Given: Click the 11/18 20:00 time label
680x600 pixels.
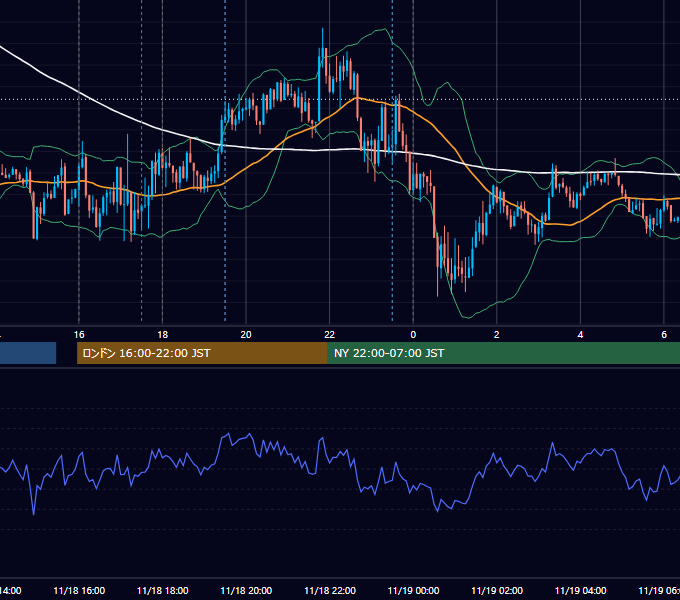Looking at the screenshot, I should (x=246, y=591).
